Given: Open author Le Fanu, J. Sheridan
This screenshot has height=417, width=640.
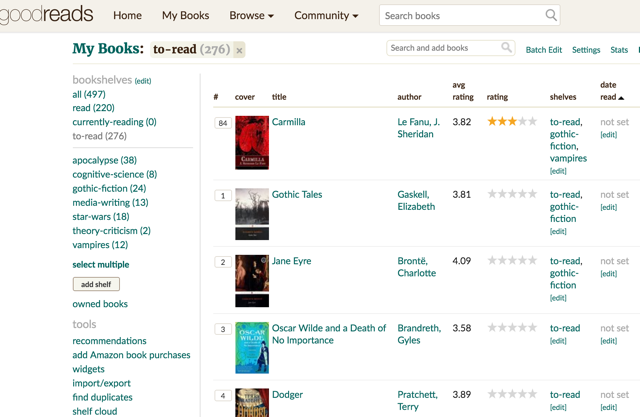Looking at the screenshot, I should tap(418, 128).
